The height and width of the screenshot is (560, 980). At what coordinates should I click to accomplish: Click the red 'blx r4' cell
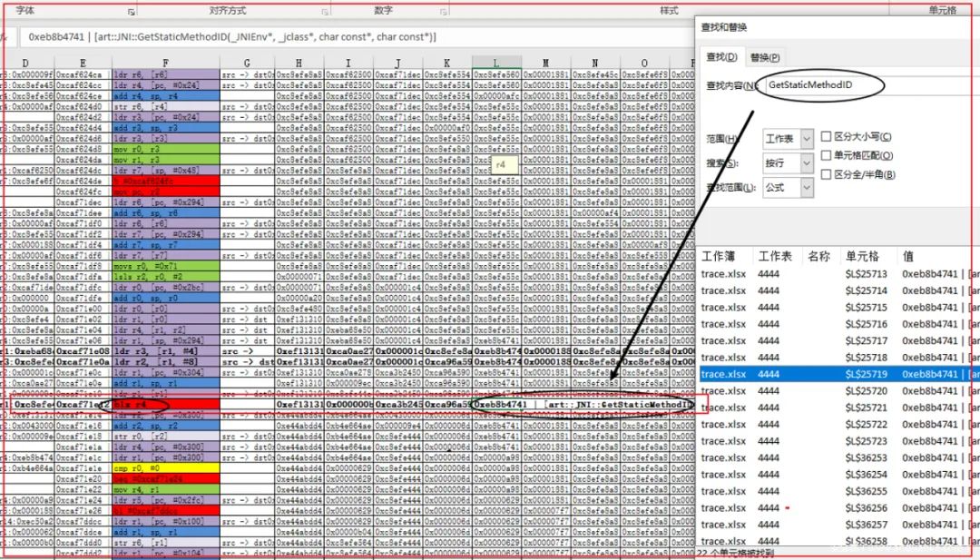tap(166, 405)
